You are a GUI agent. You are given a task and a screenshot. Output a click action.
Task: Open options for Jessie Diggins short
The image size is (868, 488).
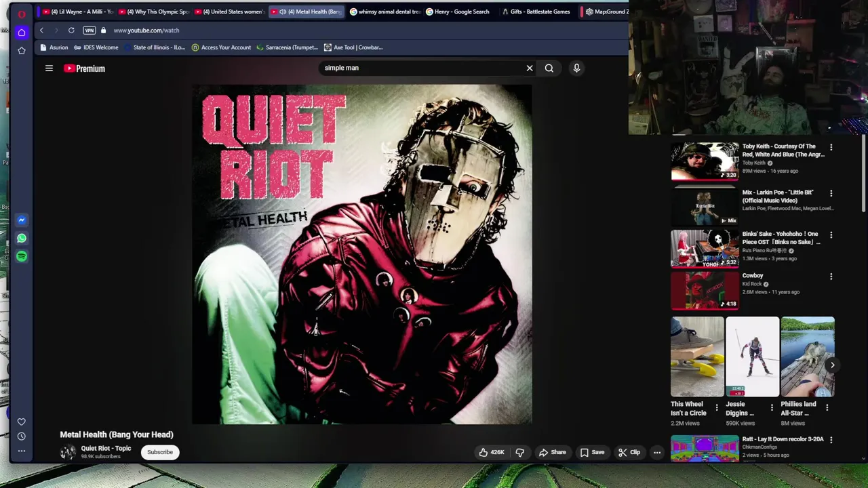(772, 407)
